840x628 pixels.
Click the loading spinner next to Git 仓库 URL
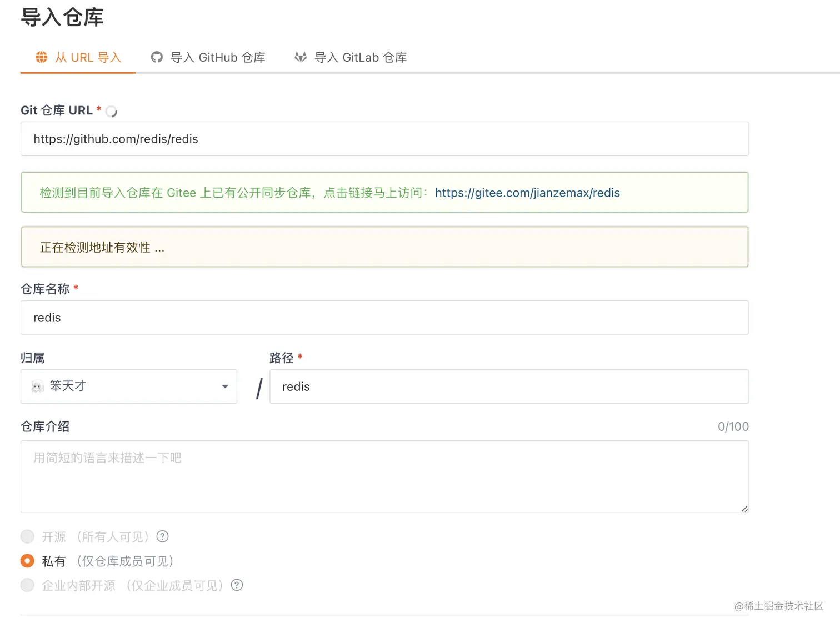[x=111, y=112]
